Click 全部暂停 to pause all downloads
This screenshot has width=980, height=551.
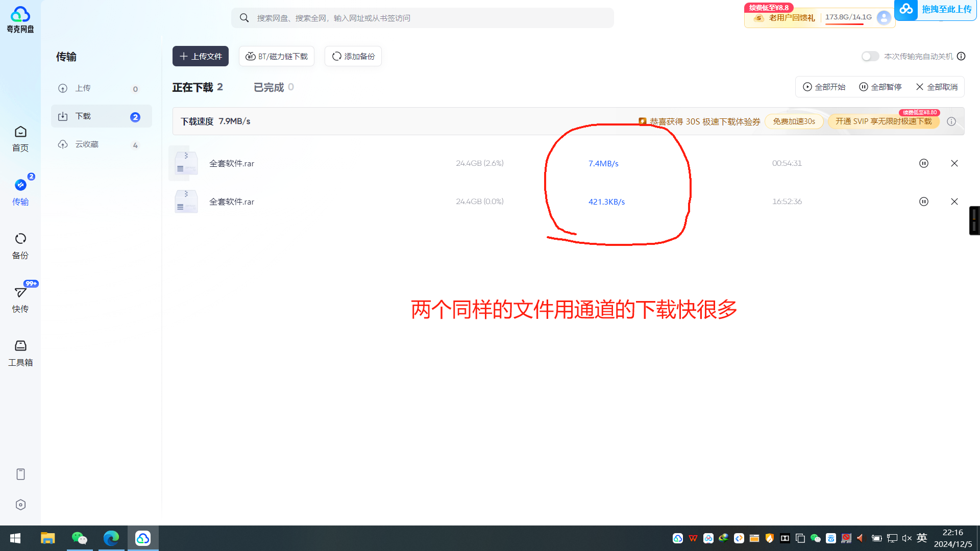880,87
